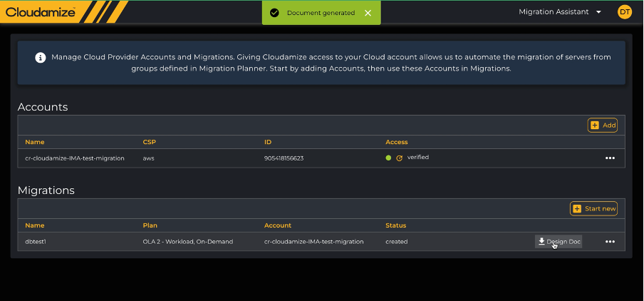Viewport: 644px width, 301px height.
Task: Download the Design Doc for dbtest1
Action: [x=559, y=242]
